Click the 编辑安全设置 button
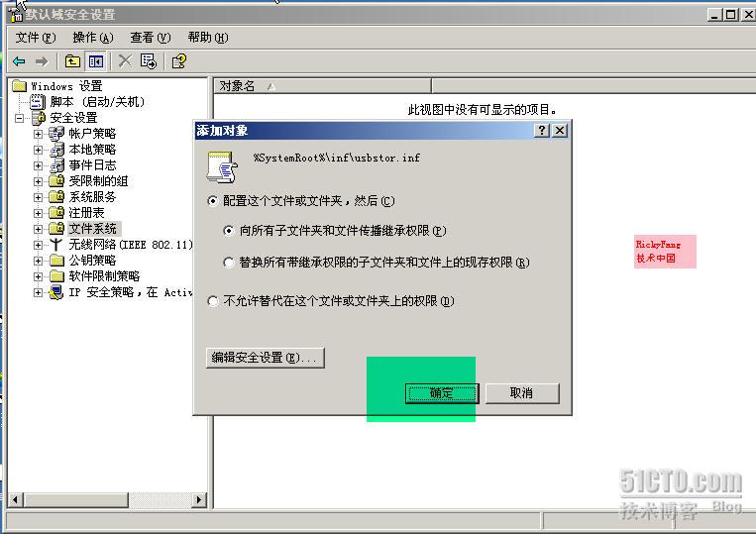 [x=266, y=358]
